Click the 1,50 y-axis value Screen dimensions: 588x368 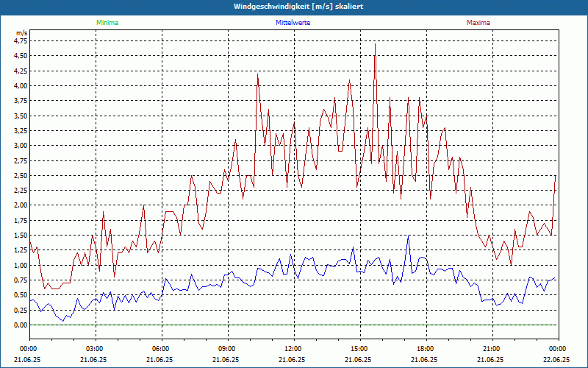pyautogui.click(x=21, y=235)
